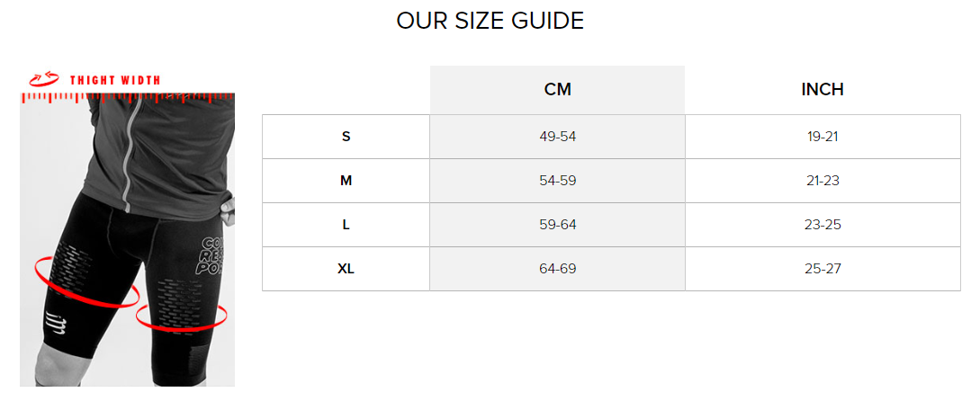Click the XL size row label

pyautogui.click(x=346, y=269)
